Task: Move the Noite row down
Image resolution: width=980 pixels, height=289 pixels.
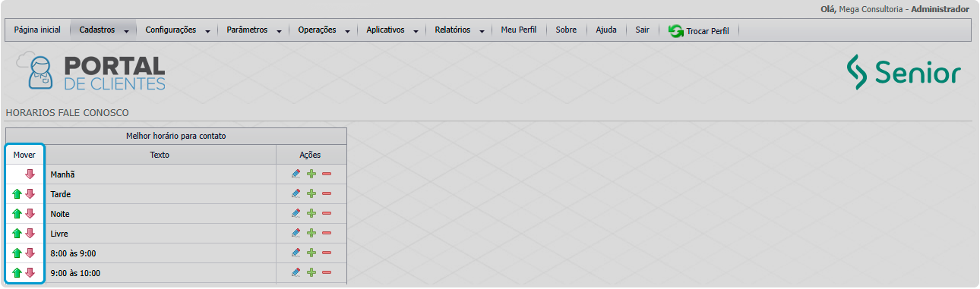Action: [30, 213]
